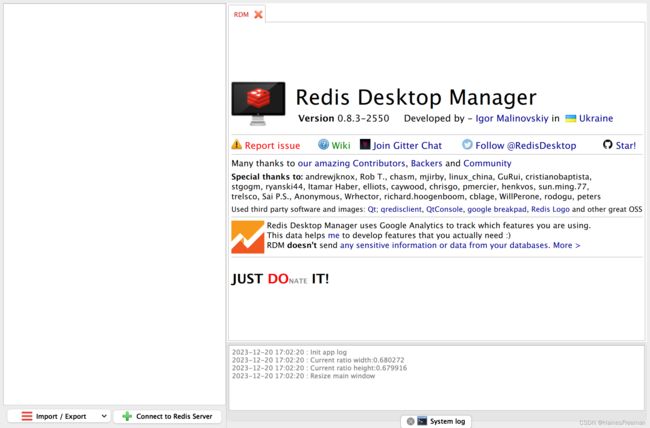Open the Wiki link

[x=341, y=146]
